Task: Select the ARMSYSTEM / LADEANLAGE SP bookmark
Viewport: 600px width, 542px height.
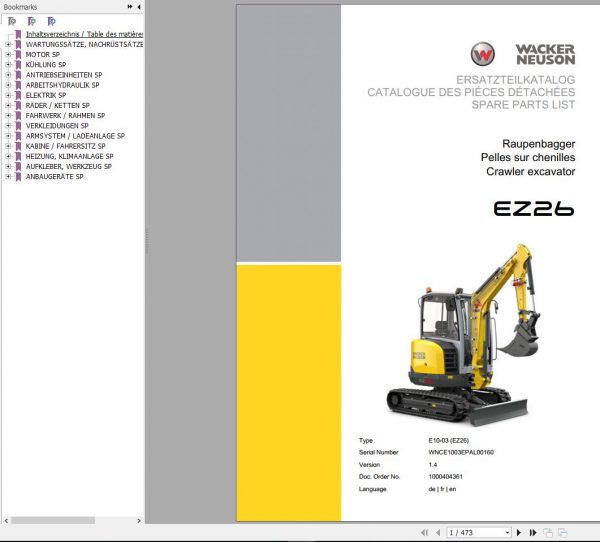Action: [75, 136]
